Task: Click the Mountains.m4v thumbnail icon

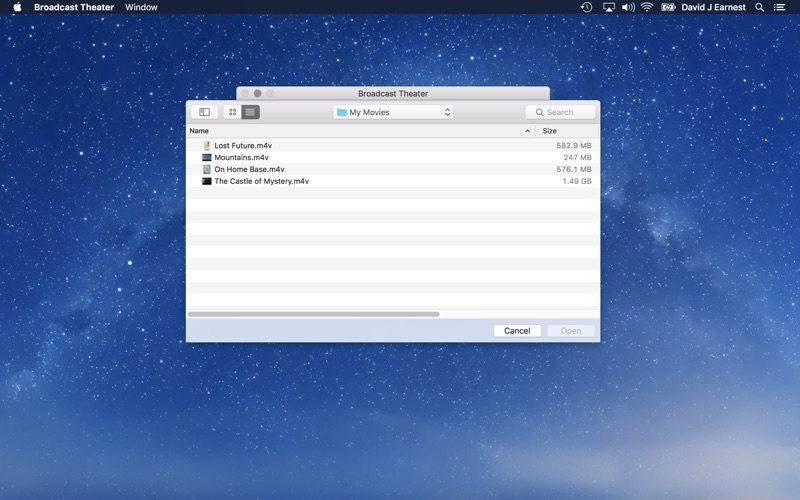Action: coord(207,157)
